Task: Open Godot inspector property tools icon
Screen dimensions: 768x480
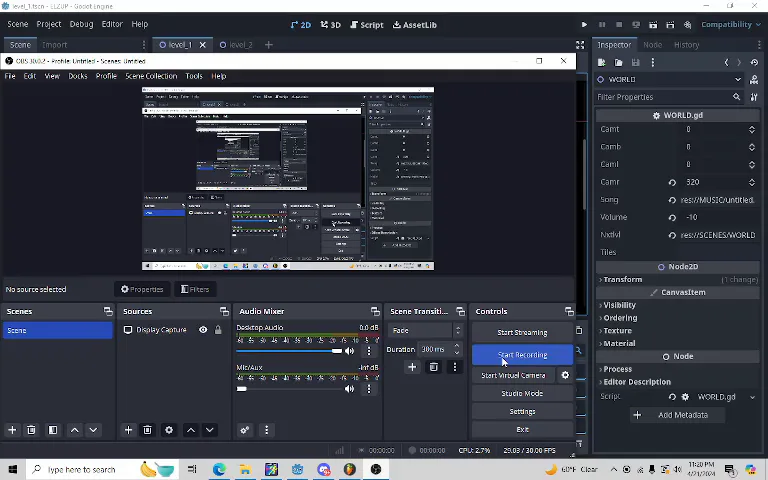Action: pyautogui.click(x=754, y=97)
